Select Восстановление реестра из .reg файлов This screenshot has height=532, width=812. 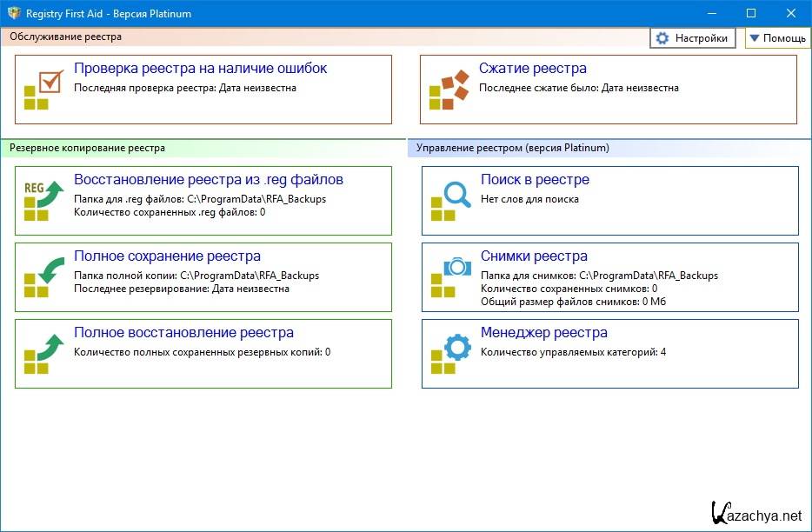click(209, 180)
